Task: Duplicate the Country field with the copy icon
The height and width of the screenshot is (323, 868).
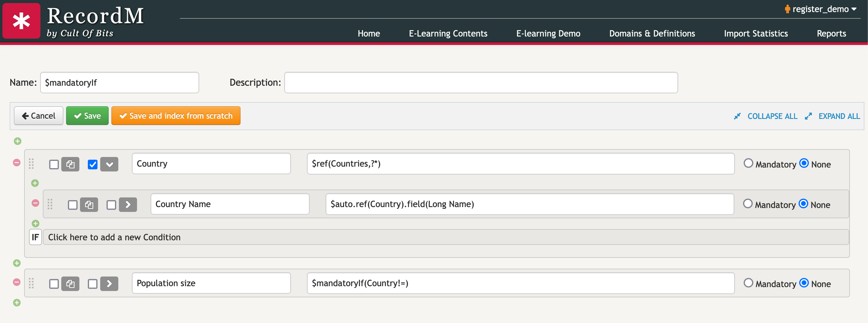Action: pos(70,164)
